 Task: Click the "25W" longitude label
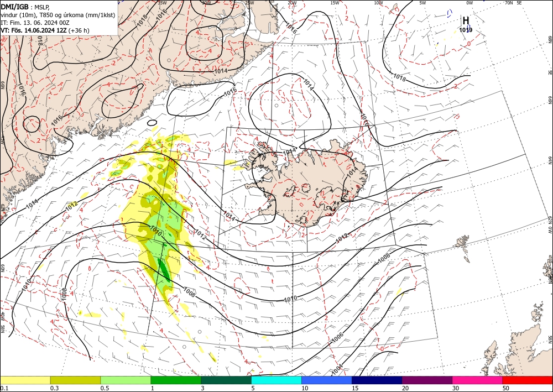tap(249, 2)
